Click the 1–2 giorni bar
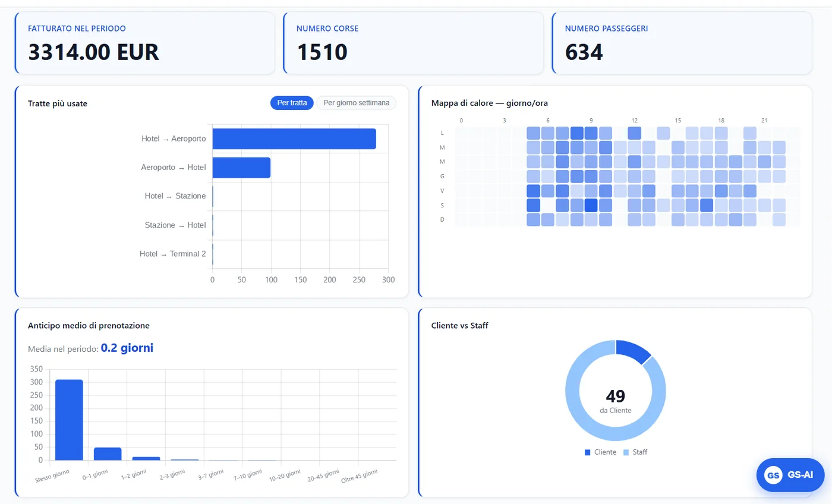832x504 pixels. tap(146, 458)
